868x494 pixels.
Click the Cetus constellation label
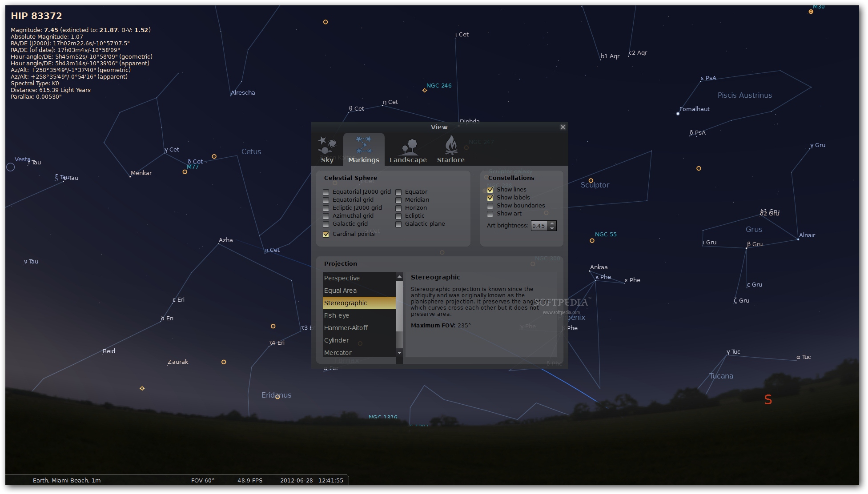(251, 152)
